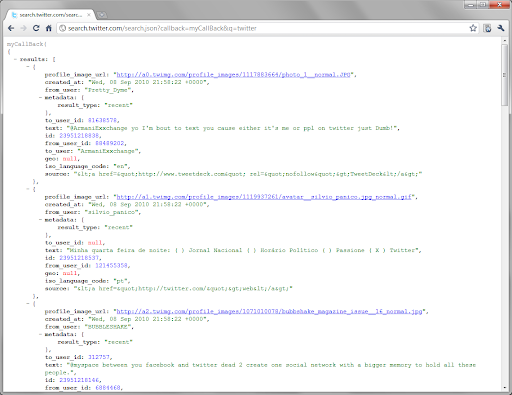Click the from_user value "Pretty_Dyme"

tap(109, 90)
